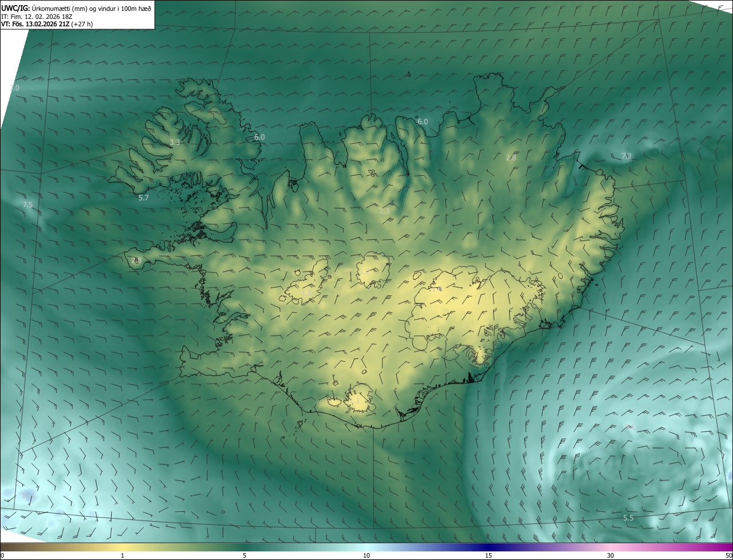Click the 7.5 value label over the sea
The image size is (733, 560).
pos(27,204)
